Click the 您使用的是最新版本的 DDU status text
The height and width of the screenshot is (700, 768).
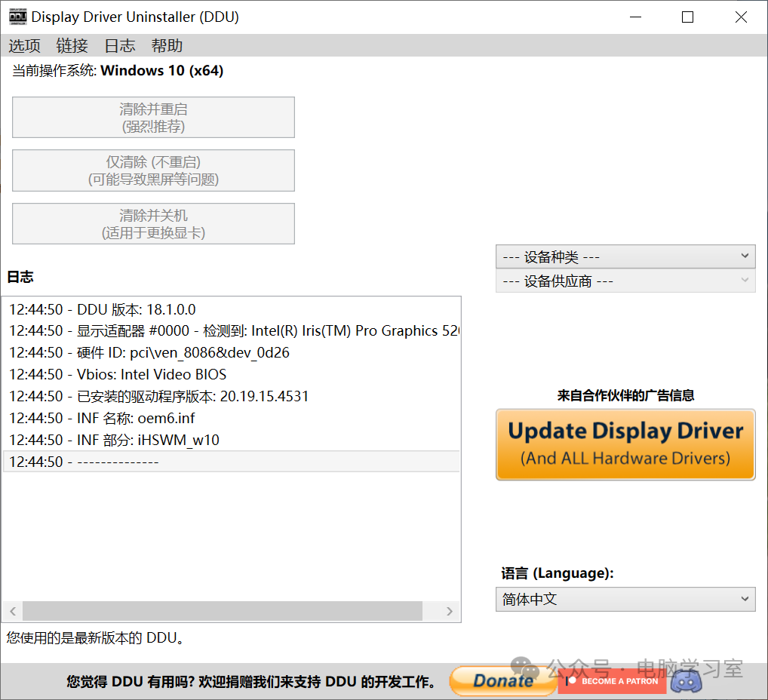coord(95,638)
